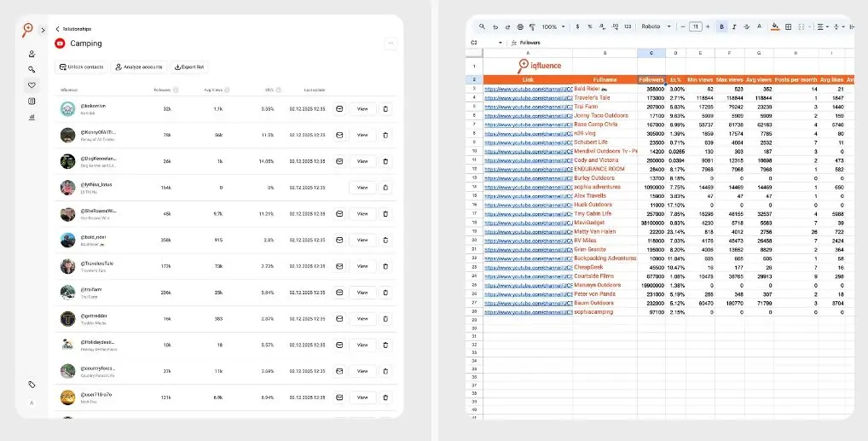
Task: Delete the @kokomivn row with trash icon
Action: click(x=385, y=109)
